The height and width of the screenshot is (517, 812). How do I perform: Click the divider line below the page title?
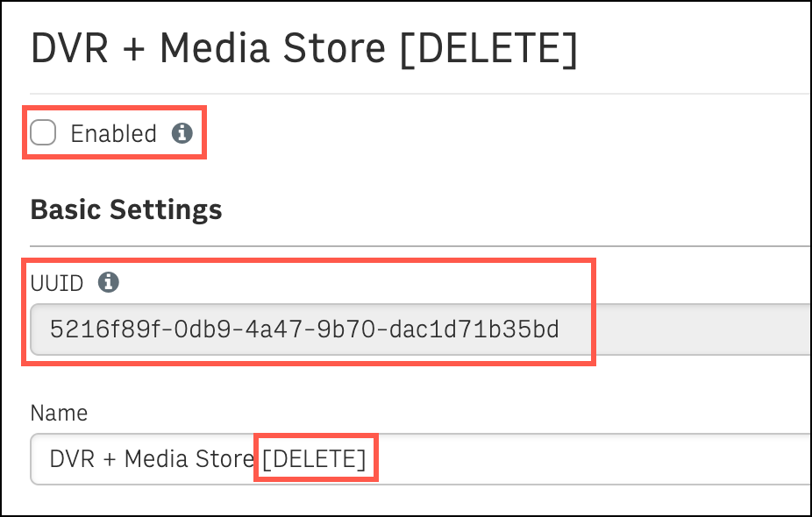pyautogui.click(x=421, y=94)
